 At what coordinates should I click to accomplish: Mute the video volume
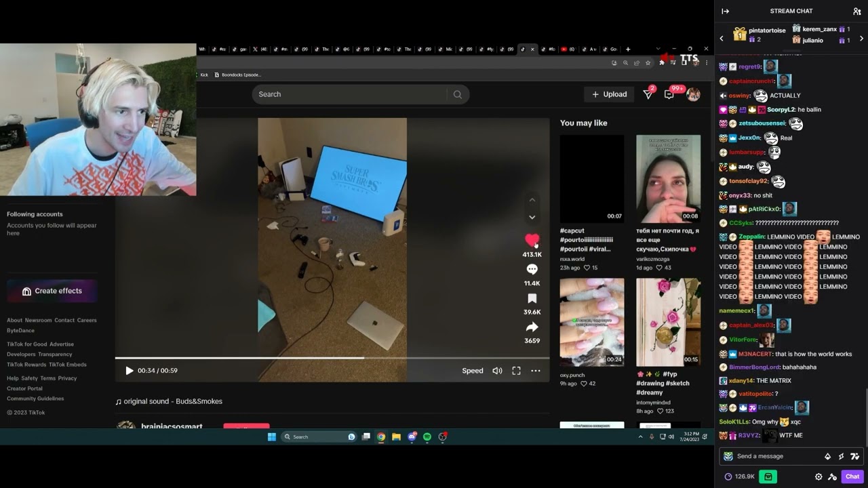(497, 371)
